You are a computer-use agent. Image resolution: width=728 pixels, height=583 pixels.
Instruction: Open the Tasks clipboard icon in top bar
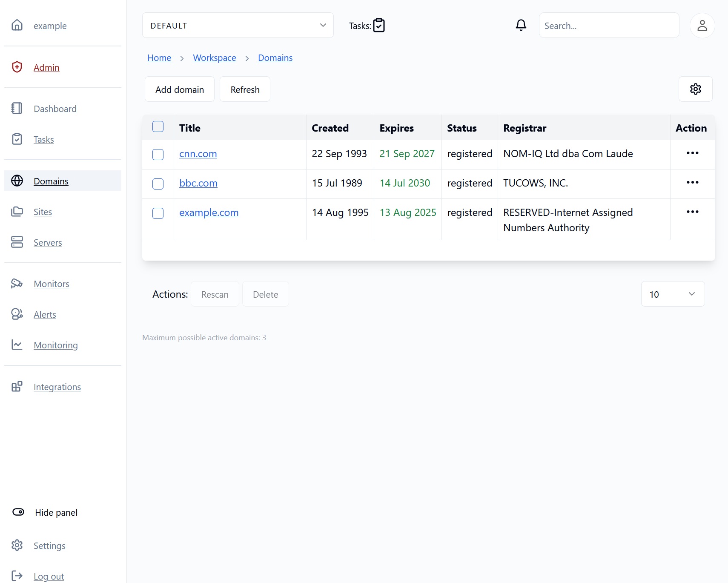pos(379,26)
